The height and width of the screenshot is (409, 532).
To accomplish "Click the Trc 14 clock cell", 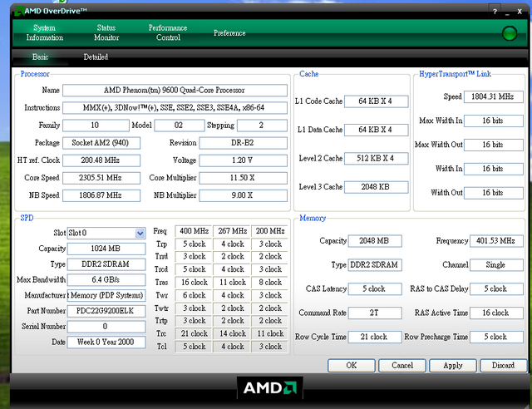I will (232, 333).
